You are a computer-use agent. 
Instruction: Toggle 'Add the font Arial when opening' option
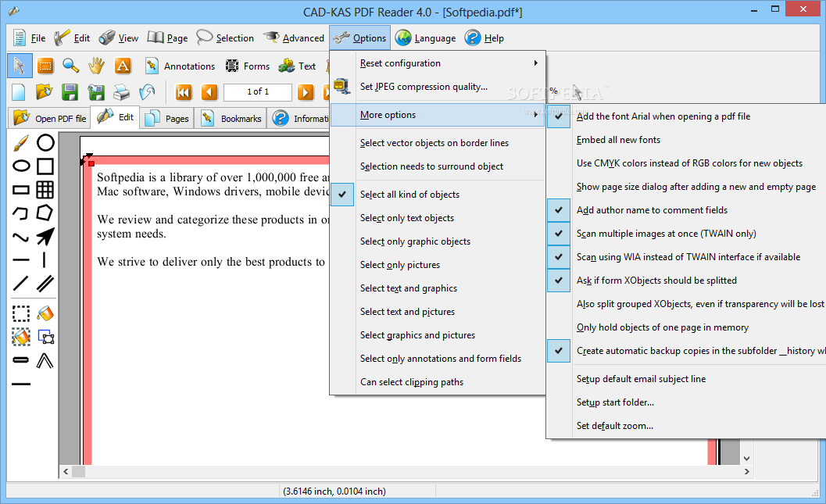pos(686,116)
